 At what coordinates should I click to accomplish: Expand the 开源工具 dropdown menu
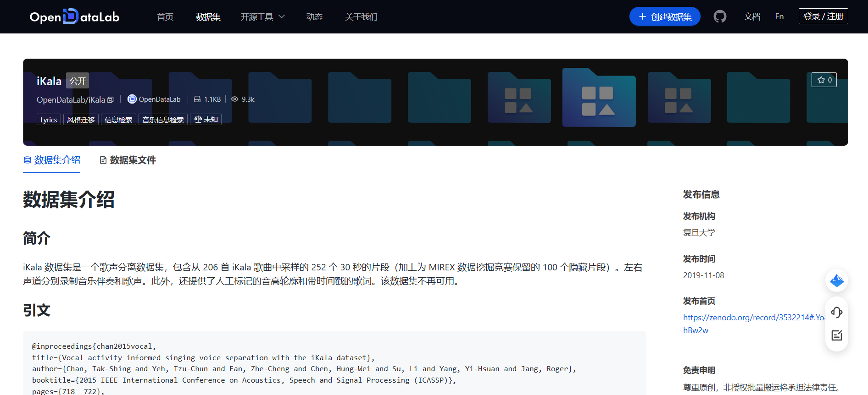(263, 17)
